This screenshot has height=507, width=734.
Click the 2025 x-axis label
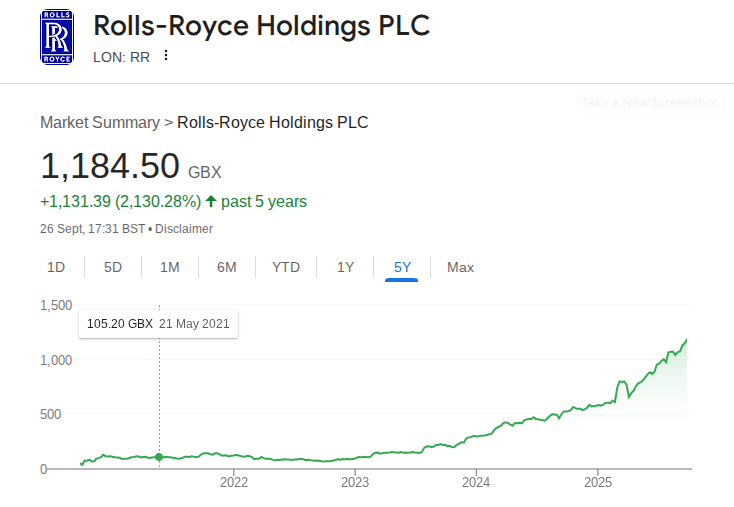(x=598, y=482)
